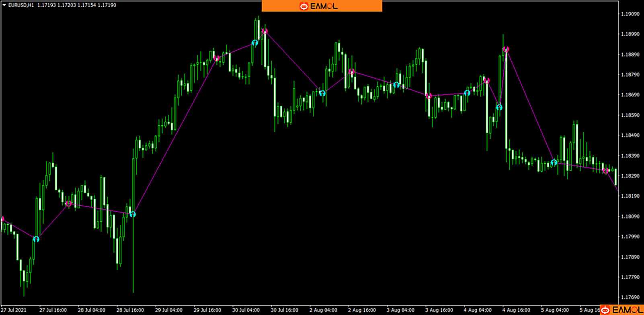Click the magenta marker at the chart's highest peak

pyautogui.click(x=265, y=31)
